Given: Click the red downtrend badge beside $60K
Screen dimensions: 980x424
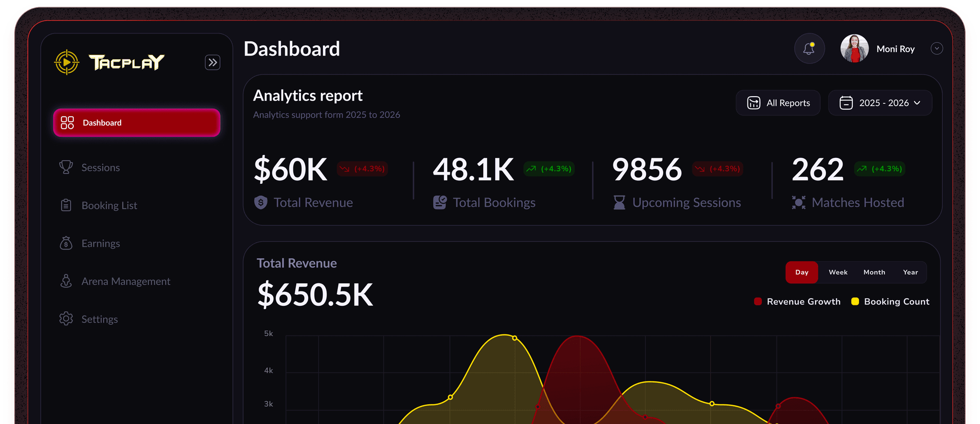Looking at the screenshot, I should pos(362,169).
